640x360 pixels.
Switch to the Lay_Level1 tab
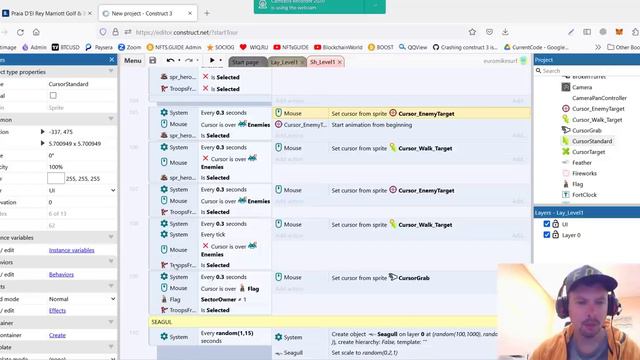click(x=284, y=62)
